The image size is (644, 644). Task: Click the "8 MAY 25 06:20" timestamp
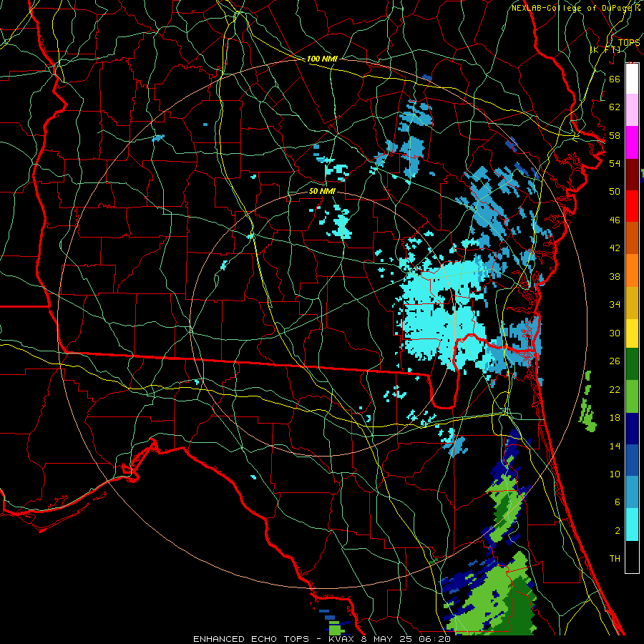click(406, 639)
